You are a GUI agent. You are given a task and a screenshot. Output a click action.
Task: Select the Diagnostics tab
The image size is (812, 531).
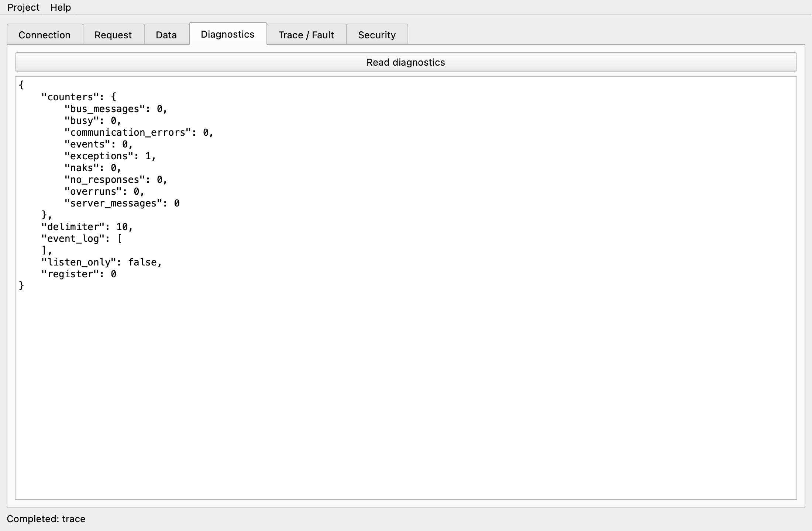pos(228,34)
